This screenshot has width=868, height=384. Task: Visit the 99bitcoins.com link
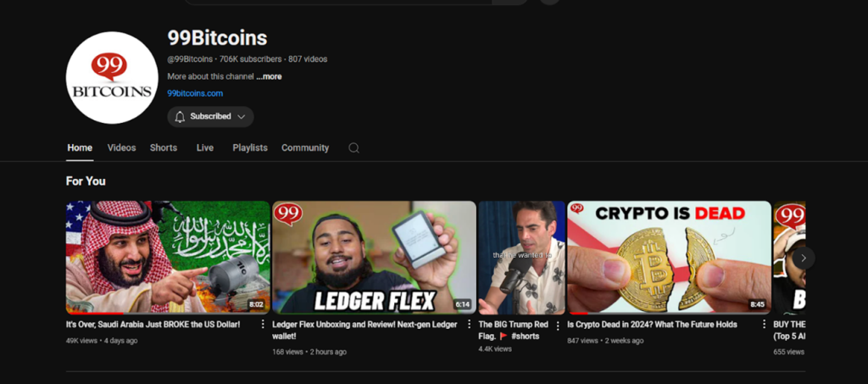[x=195, y=93]
